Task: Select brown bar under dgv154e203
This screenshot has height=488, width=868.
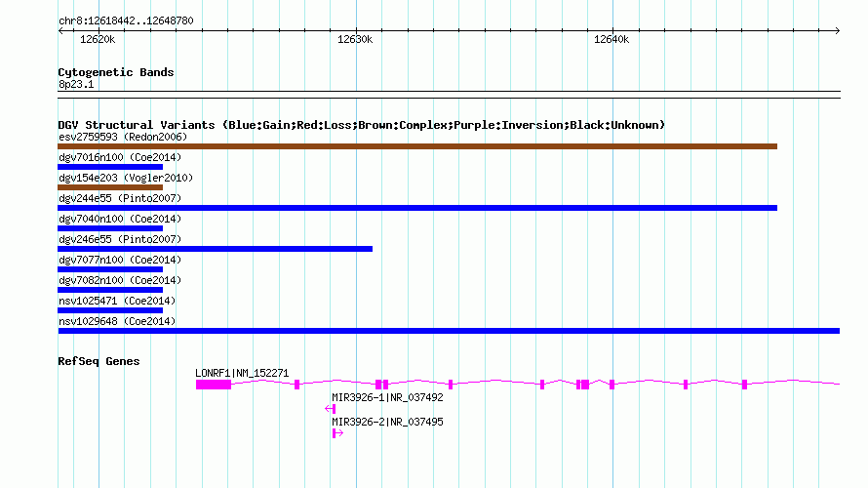Action: coord(110,187)
